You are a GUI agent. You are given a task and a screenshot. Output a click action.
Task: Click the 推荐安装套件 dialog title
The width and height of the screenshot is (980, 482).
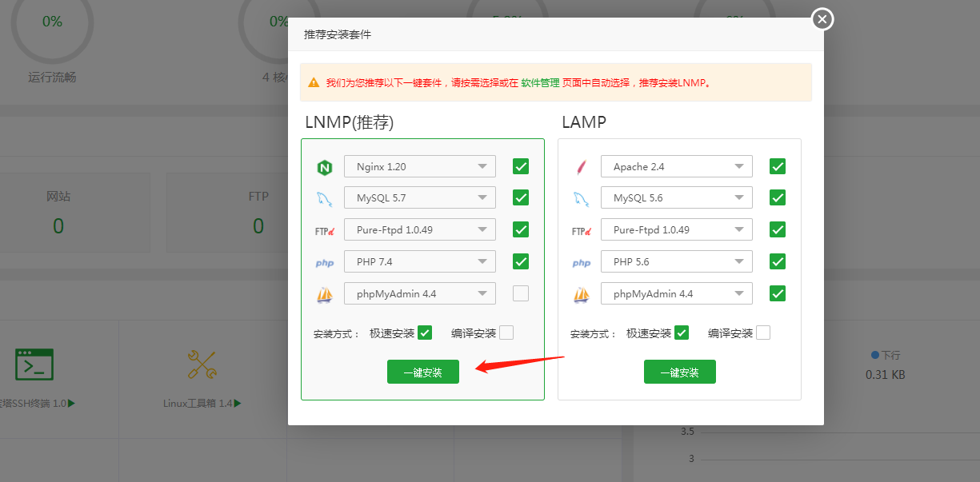[338, 35]
